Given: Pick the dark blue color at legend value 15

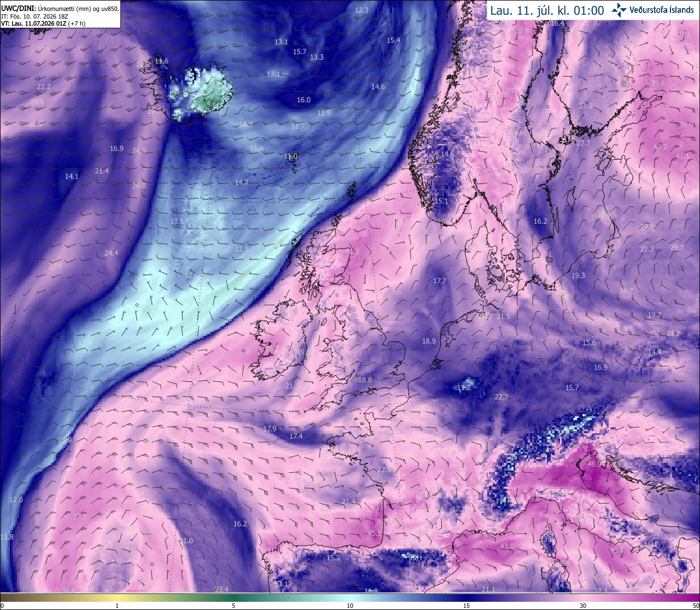Looking at the screenshot, I should coord(466,596).
